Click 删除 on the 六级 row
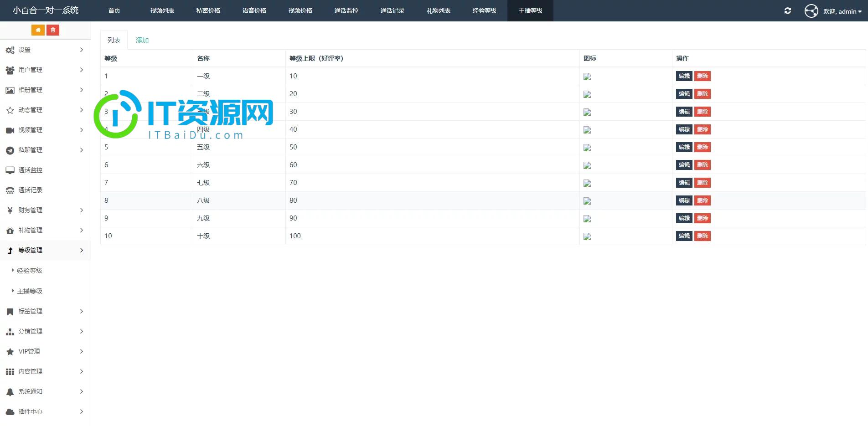Viewport: 868px width, 426px height. pyautogui.click(x=703, y=165)
